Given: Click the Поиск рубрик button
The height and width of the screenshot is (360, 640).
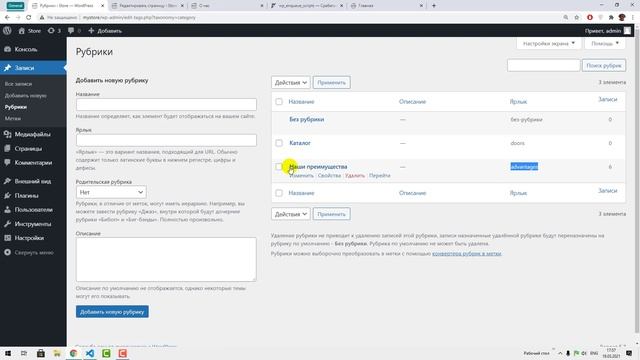Looking at the screenshot, I should coord(604,65).
